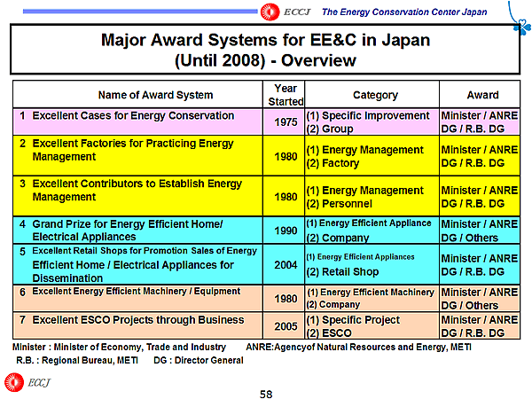The width and height of the screenshot is (532, 399).
Task: Click '(2) Retail Shop' category text
Action: tap(342, 272)
